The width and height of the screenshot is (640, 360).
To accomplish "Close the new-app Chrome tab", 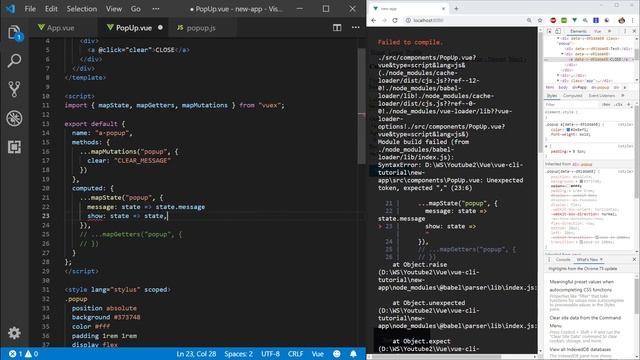I will point(443,9).
